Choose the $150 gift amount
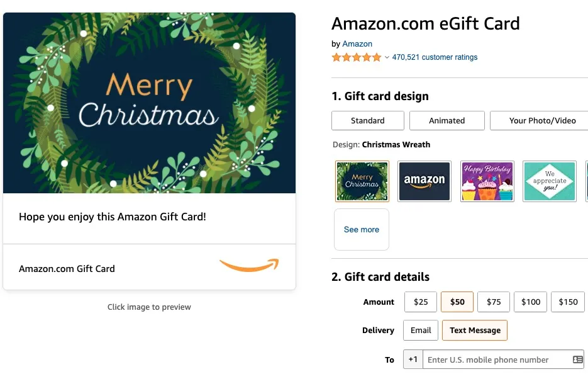 (568, 302)
